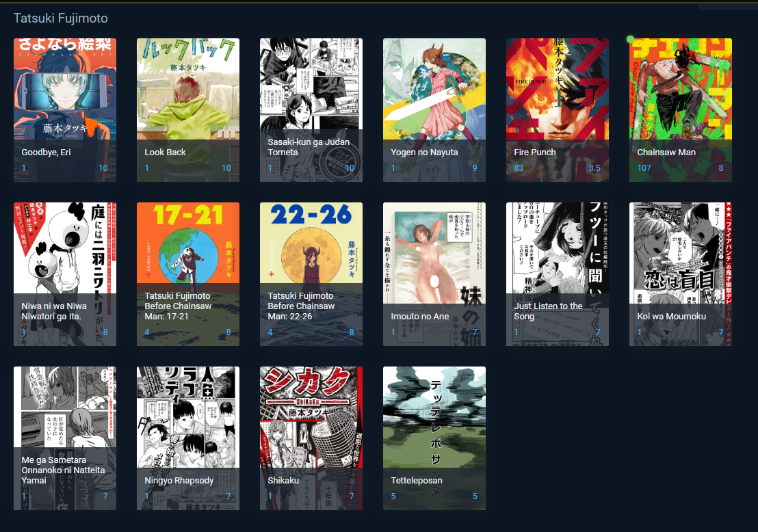Open Before Chainsaw Man: 17-21 collection

pyautogui.click(x=188, y=274)
